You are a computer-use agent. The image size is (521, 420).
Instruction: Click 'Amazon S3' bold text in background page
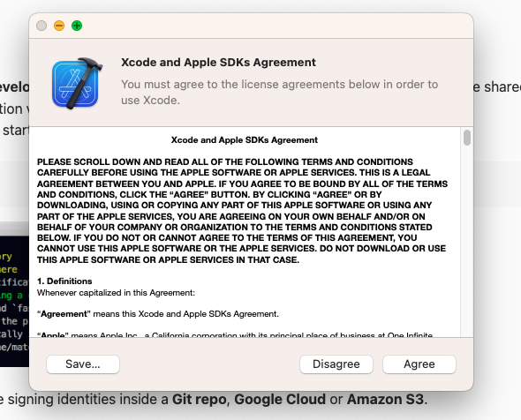[385, 400]
